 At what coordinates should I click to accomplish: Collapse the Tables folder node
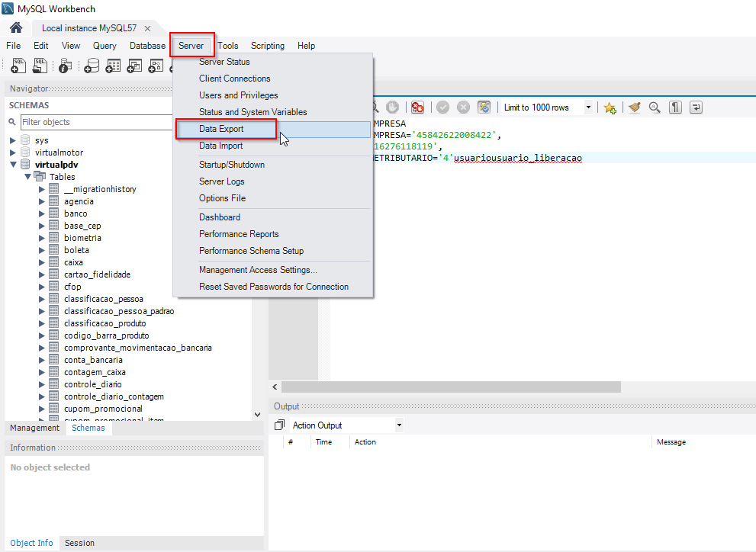point(28,176)
